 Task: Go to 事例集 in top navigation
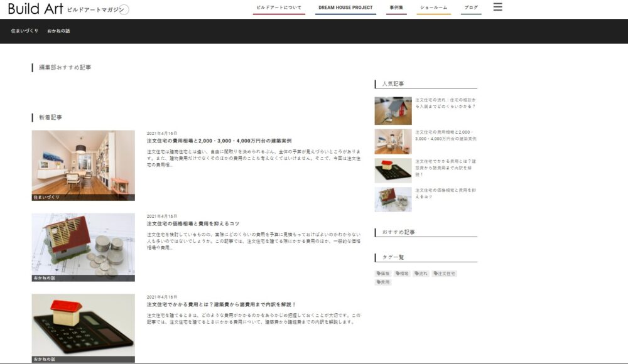(x=396, y=8)
